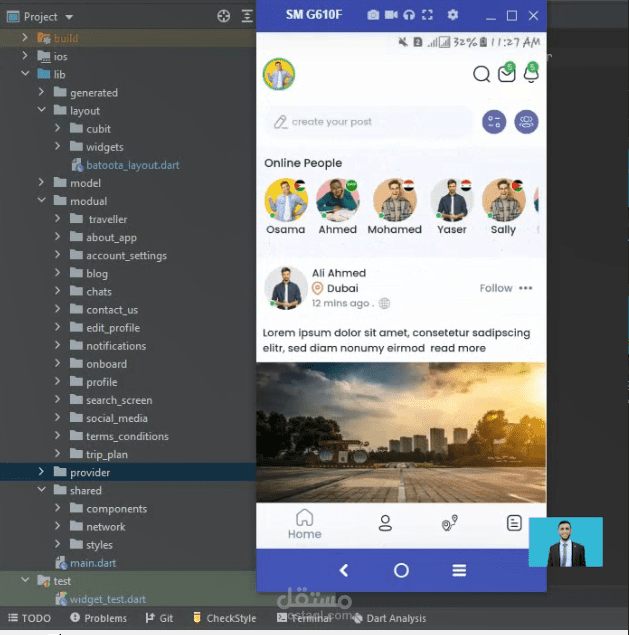The width and height of the screenshot is (629, 635).
Task: Select Sally's online avatar
Action: (x=504, y=200)
